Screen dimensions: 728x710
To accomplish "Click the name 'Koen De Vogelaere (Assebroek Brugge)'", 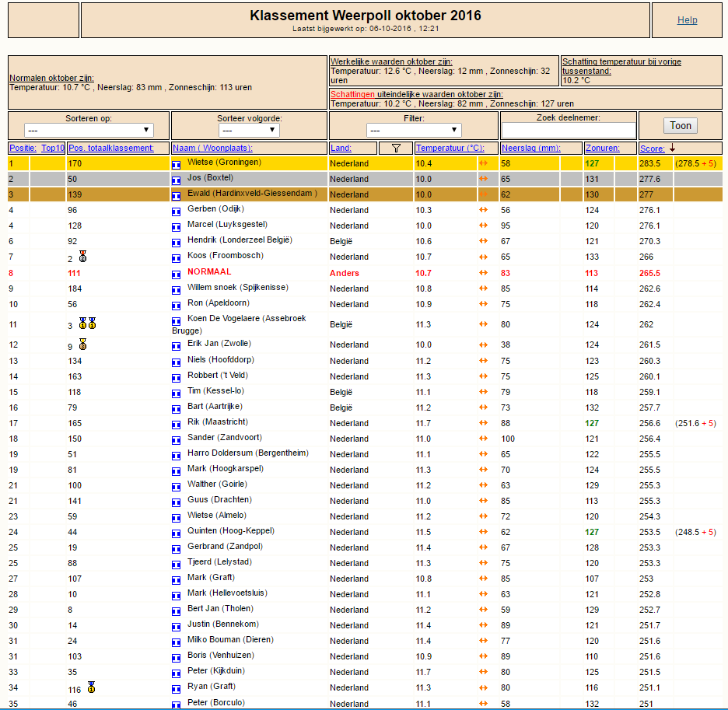I will tap(239, 324).
